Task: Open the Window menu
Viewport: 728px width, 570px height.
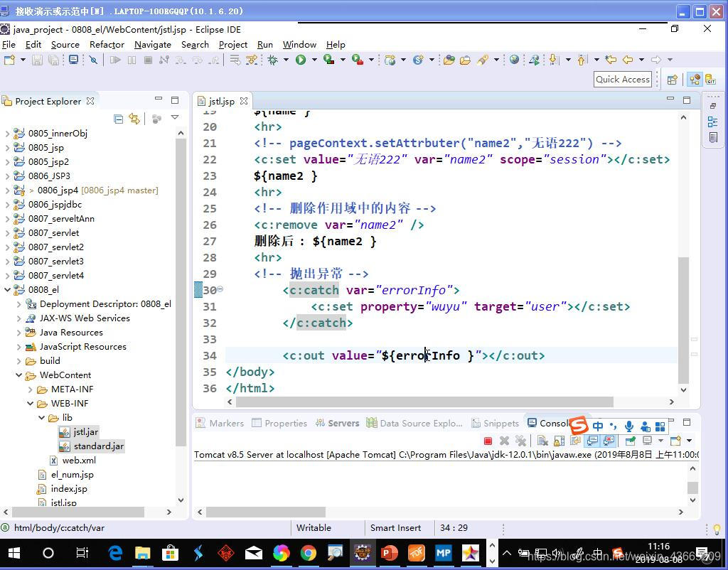Action: point(299,45)
